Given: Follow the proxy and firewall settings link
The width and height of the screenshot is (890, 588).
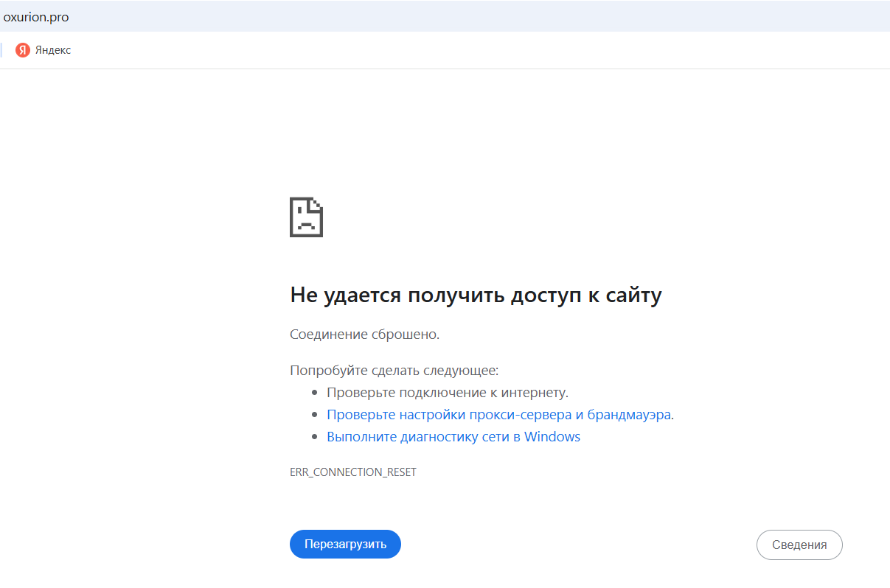Looking at the screenshot, I should [x=500, y=414].
